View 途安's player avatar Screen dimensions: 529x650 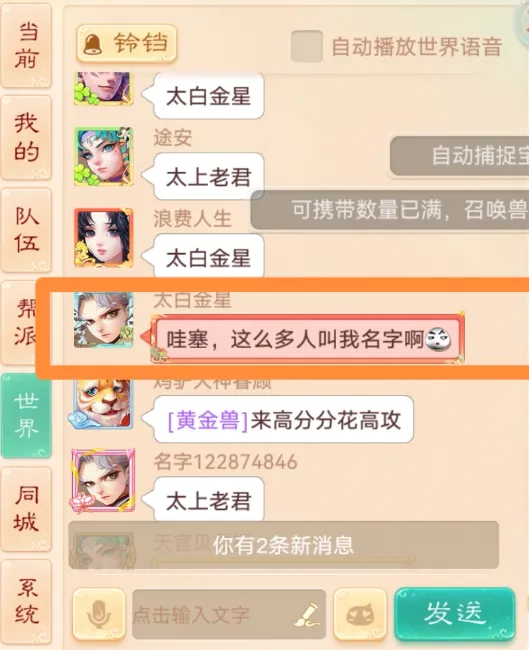[104, 156]
